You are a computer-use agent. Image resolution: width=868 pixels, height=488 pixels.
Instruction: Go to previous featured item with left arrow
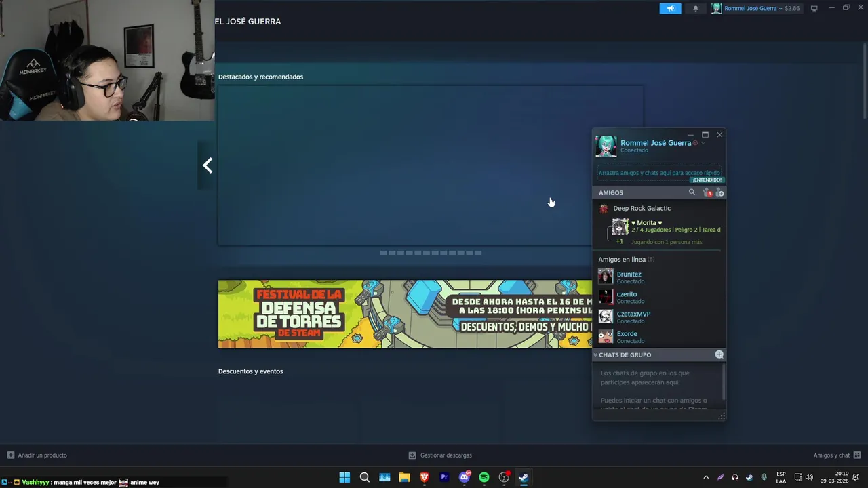208,165
